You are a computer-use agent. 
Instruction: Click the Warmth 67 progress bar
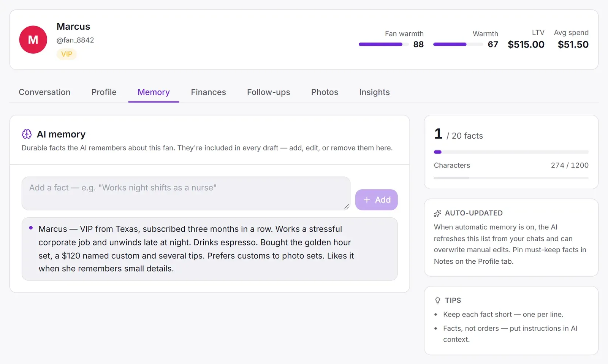[458, 44]
